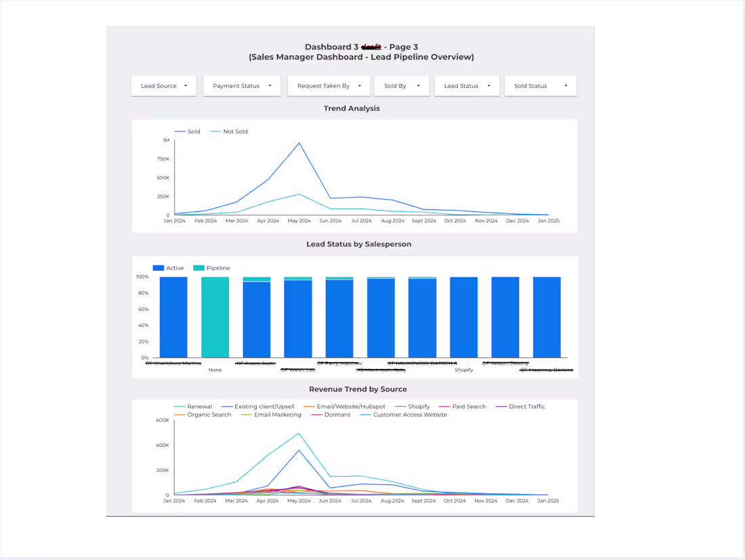This screenshot has width=745, height=560.
Task: Click the Shopify bar in Lead Status chart
Action: click(x=463, y=317)
